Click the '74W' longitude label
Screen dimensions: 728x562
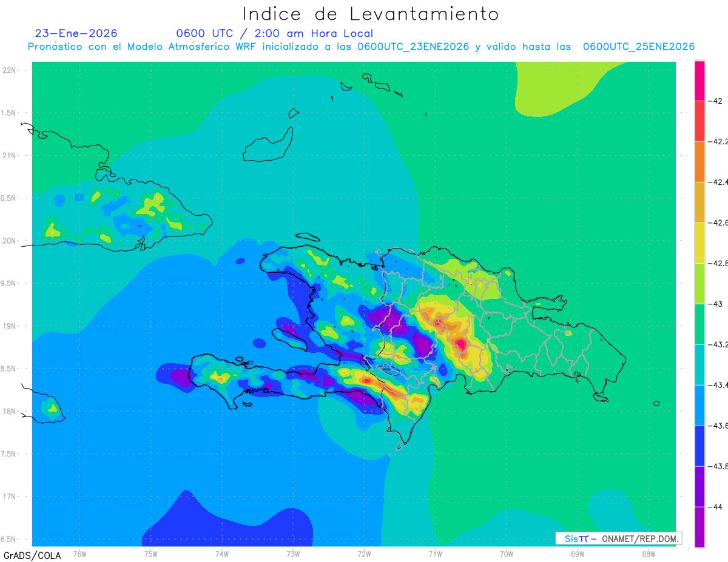click(x=221, y=554)
